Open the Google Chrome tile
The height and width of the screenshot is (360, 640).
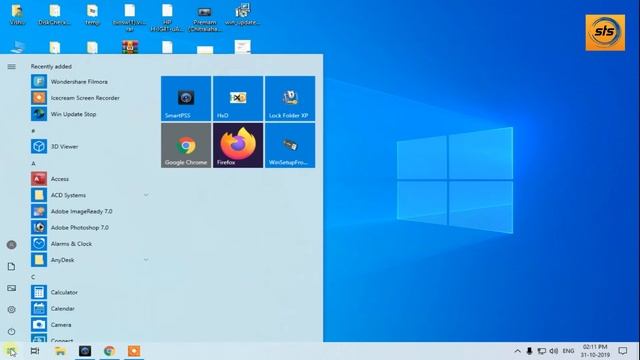coord(186,145)
